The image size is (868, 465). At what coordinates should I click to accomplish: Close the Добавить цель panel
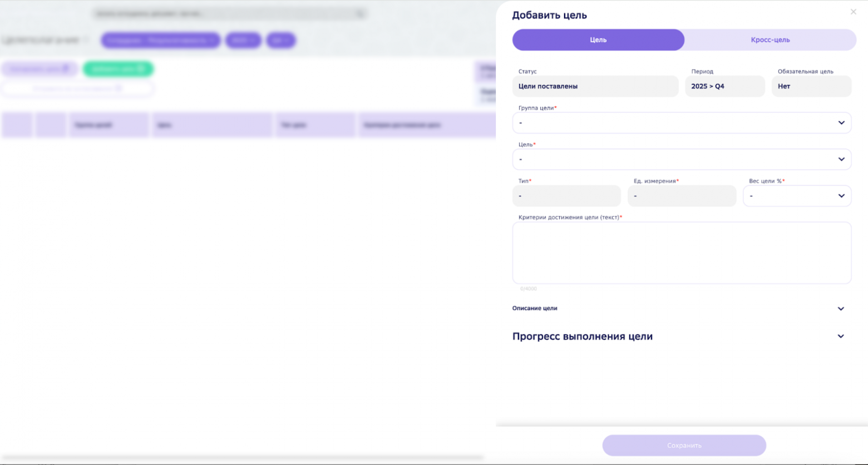[x=853, y=12]
